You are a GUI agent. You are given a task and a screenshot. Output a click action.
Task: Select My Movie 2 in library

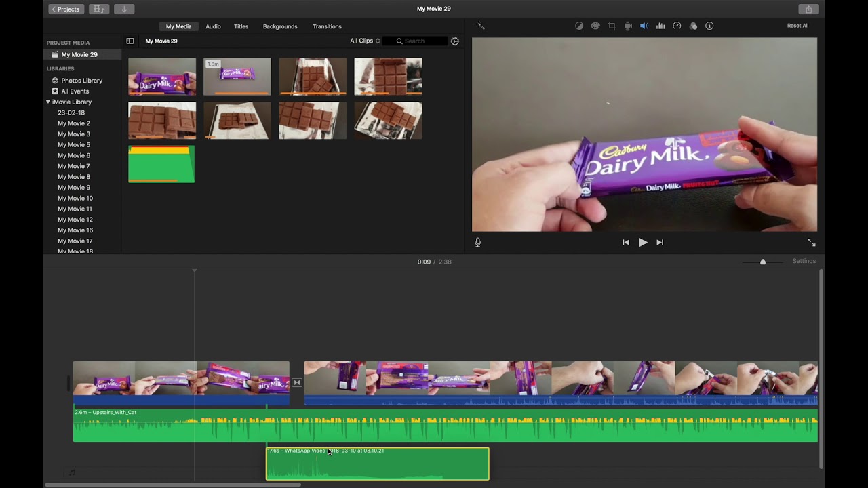click(74, 123)
